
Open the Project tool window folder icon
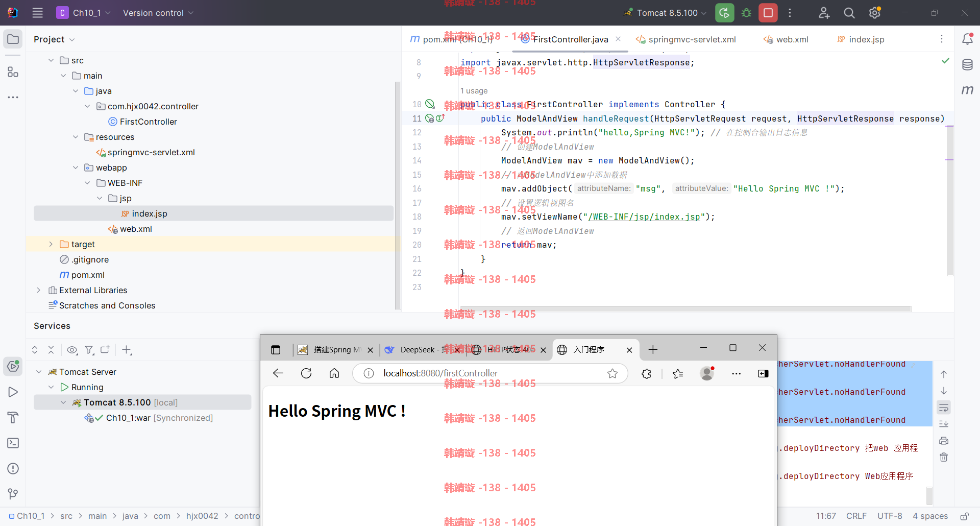(x=13, y=39)
